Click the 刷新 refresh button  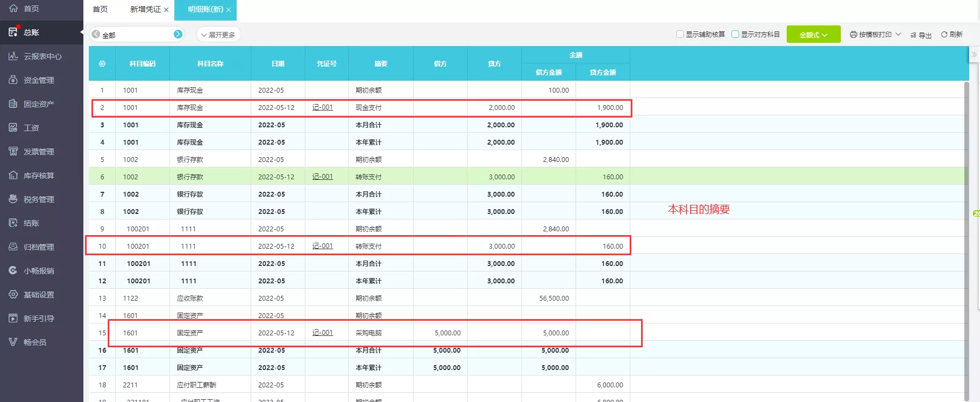pyautogui.click(x=952, y=34)
